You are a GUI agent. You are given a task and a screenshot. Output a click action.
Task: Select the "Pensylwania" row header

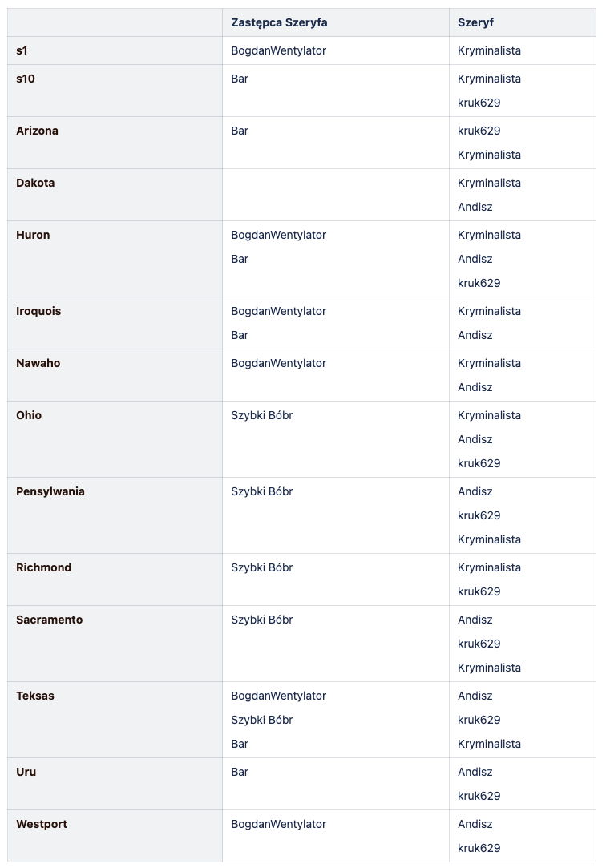tap(50, 491)
